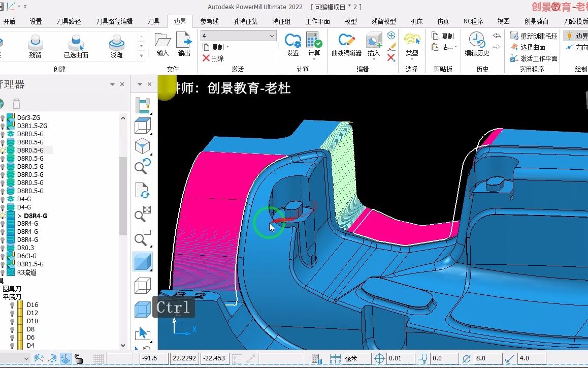Toggle lightbulb beside D10 tool
The image size is (588, 368).
tap(12, 321)
